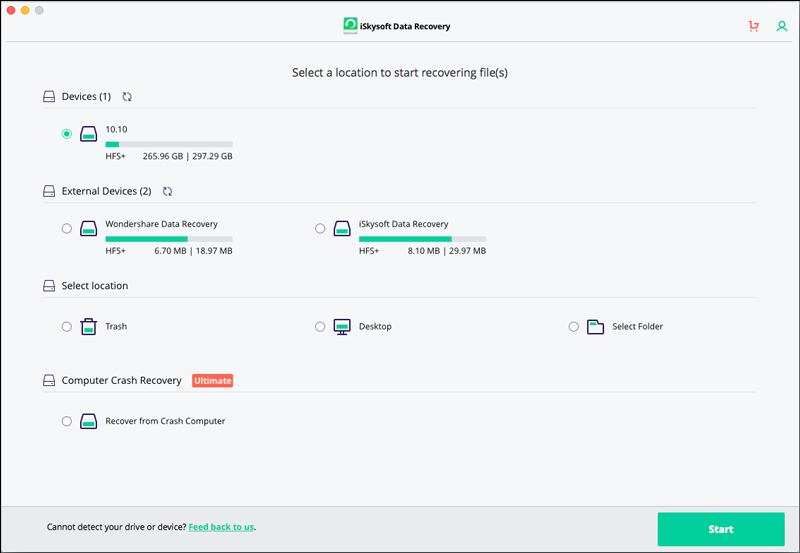Click the Ultimate badge
This screenshot has height=553, width=800.
pyautogui.click(x=213, y=381)
